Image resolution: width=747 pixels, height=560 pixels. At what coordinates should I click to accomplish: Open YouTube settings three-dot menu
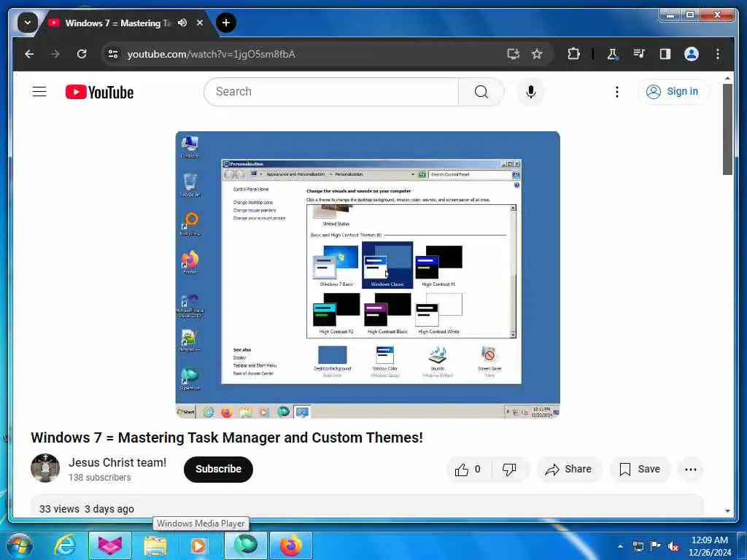click(617, 91)
